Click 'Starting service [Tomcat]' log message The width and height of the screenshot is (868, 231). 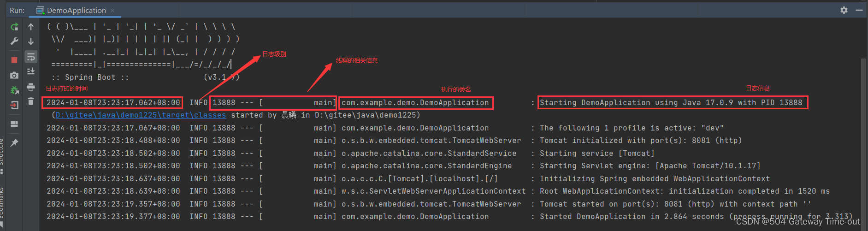tap(597, 153)
